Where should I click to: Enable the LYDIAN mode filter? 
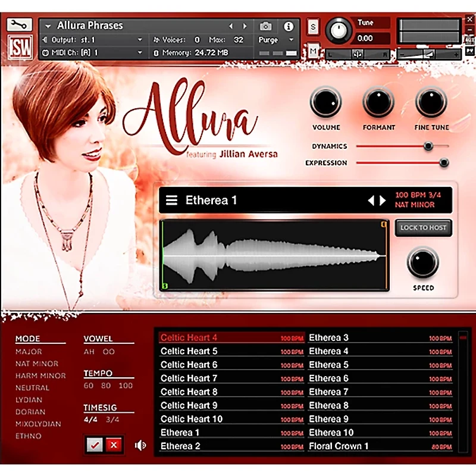[x=29, y=400]
